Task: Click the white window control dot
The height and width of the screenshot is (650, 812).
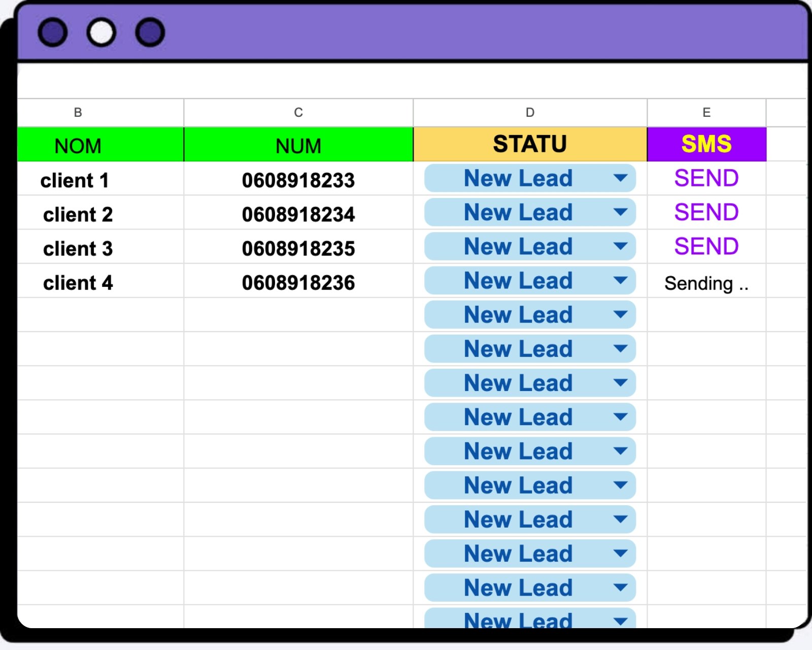Action: coord(101,33)
